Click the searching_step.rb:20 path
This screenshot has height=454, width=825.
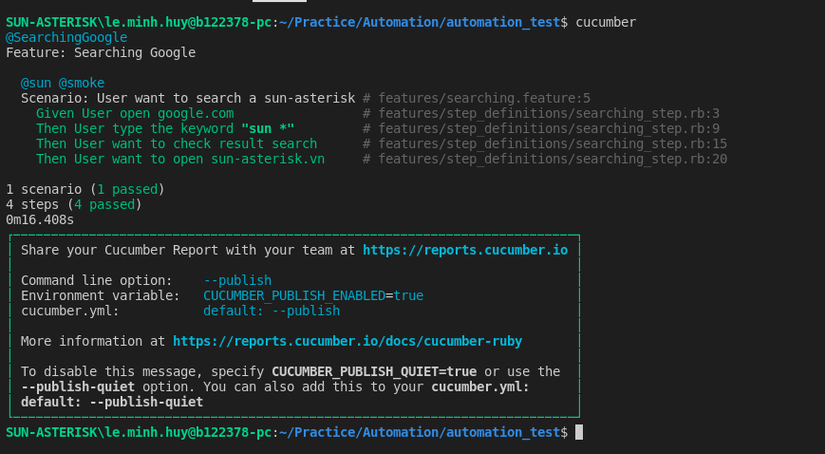[x=552, y=159]
